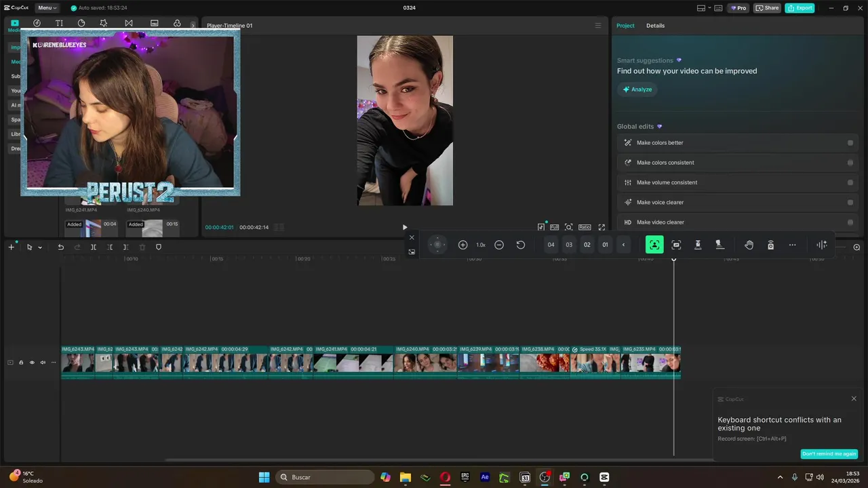Delete right of playhead tool

126,247
